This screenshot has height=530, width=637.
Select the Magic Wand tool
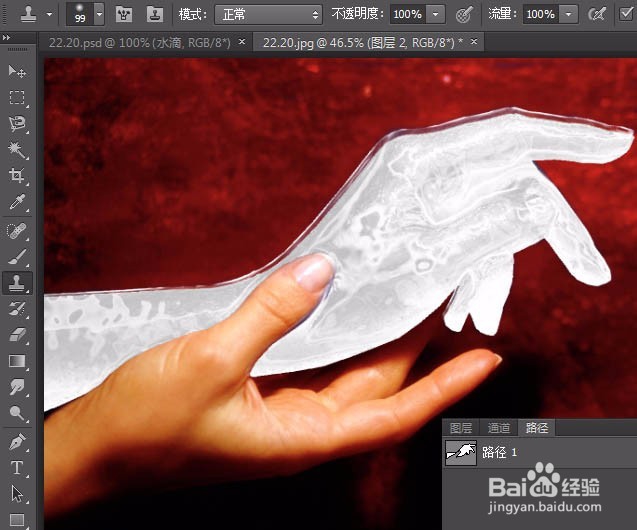coord(17,149)
